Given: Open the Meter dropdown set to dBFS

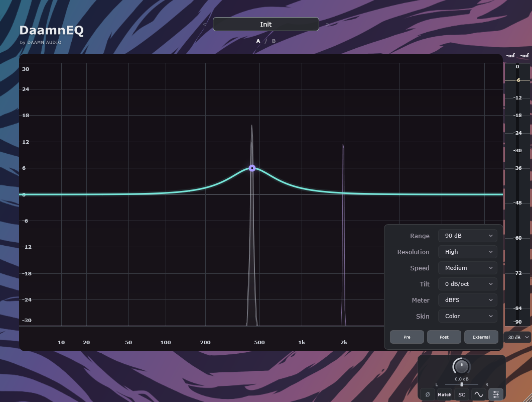Looking at the screenshot, I should coord(468,300).
